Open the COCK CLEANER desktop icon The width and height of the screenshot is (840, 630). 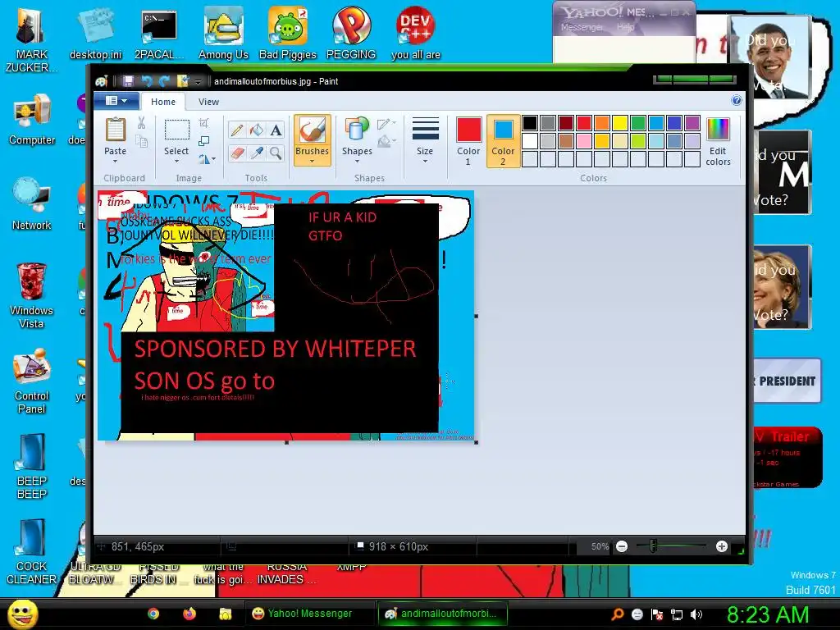coord(32,551)
